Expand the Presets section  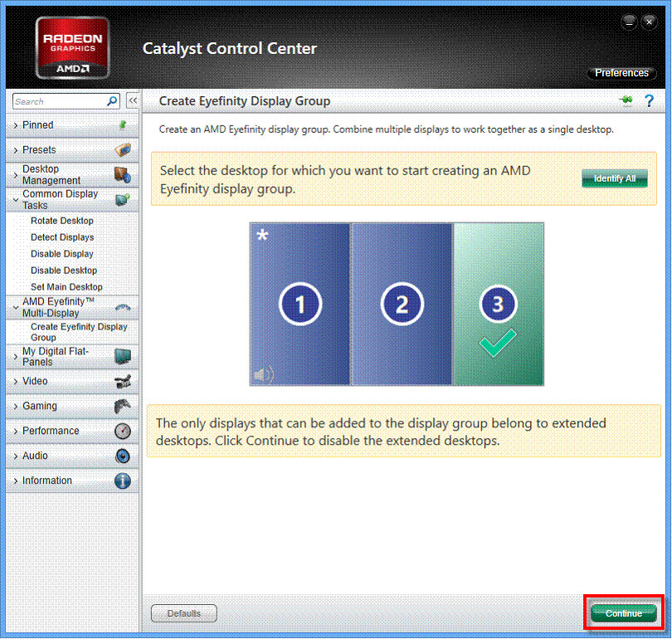click(x=16, y=150)
